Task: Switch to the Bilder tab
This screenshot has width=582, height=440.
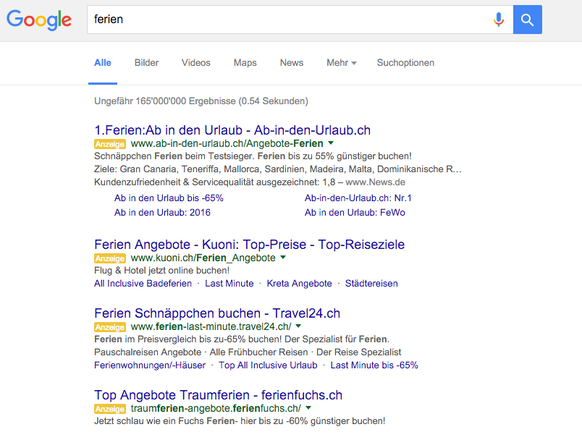Action: coord(146,63)
